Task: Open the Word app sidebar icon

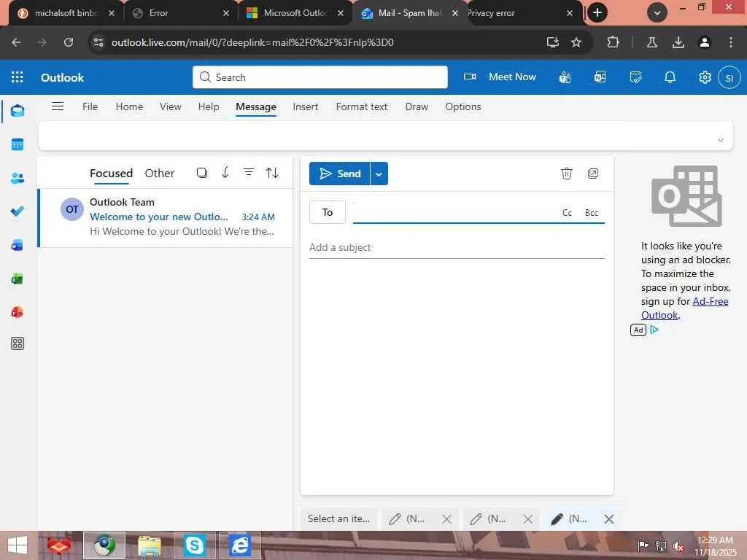Action: 18,245
